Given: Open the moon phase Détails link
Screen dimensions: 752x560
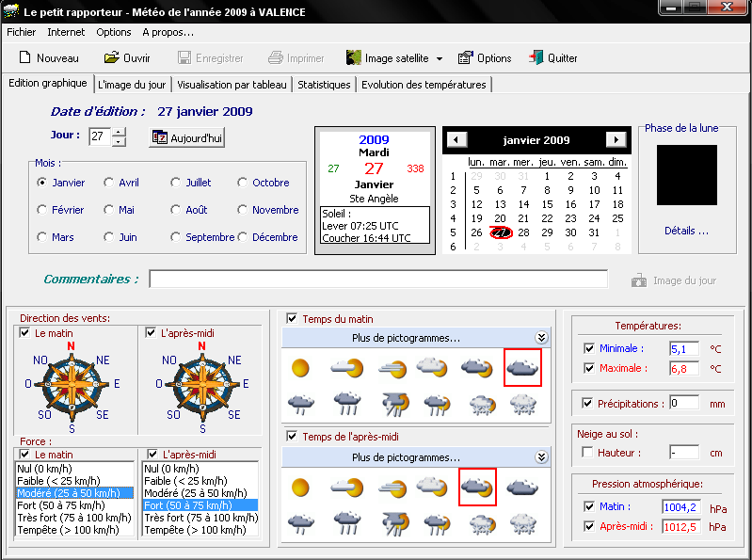Looking at the screenshot, I should pyautogui.click(x=686, y=231).
